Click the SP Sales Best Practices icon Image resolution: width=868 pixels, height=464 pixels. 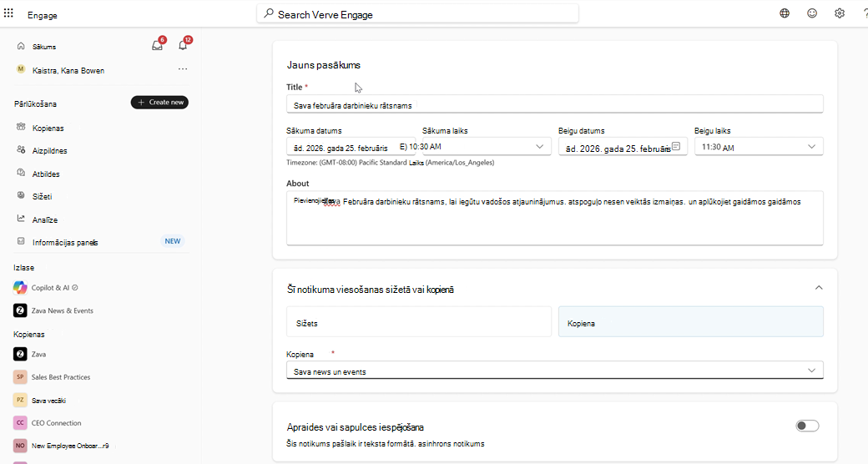20,376
